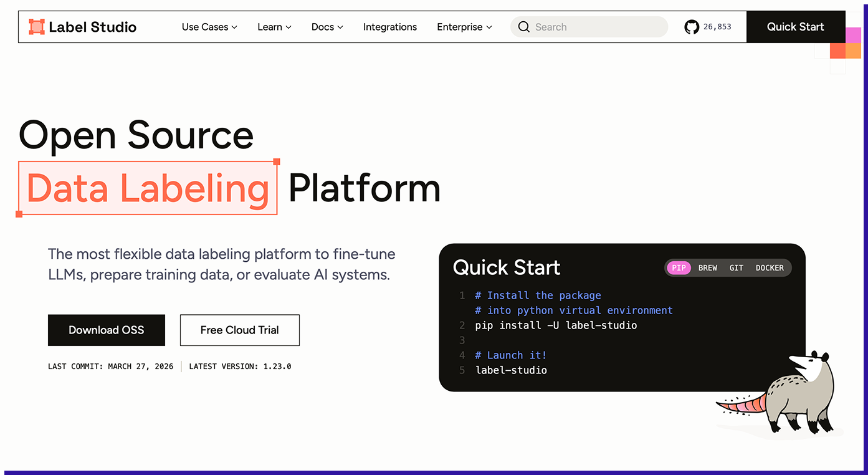Click the '# Install the package' comment

tap(538, 295)
